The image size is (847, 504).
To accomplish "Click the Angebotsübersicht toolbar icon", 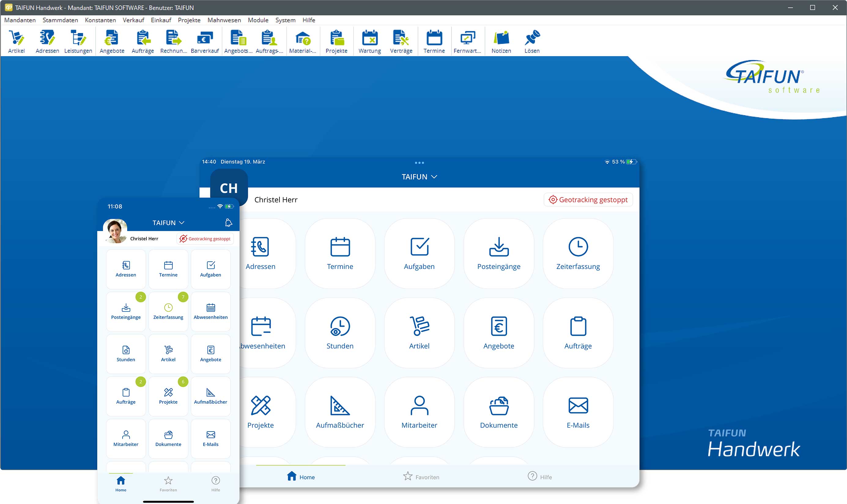I will (x=238, y=41).
